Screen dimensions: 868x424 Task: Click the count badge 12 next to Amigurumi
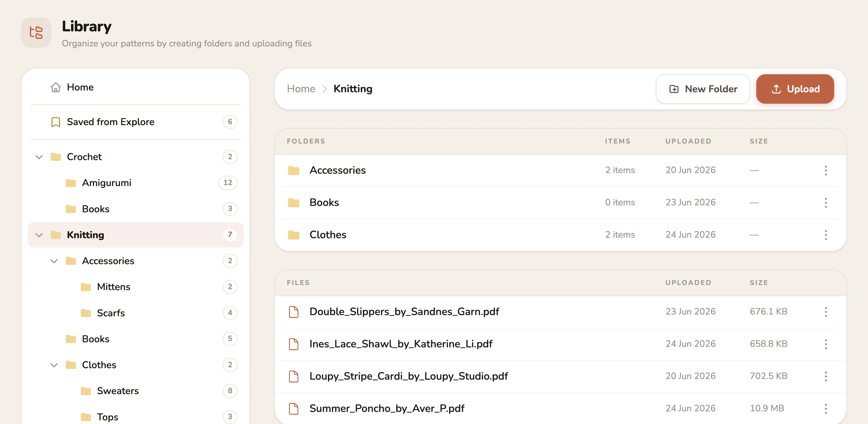228,183
